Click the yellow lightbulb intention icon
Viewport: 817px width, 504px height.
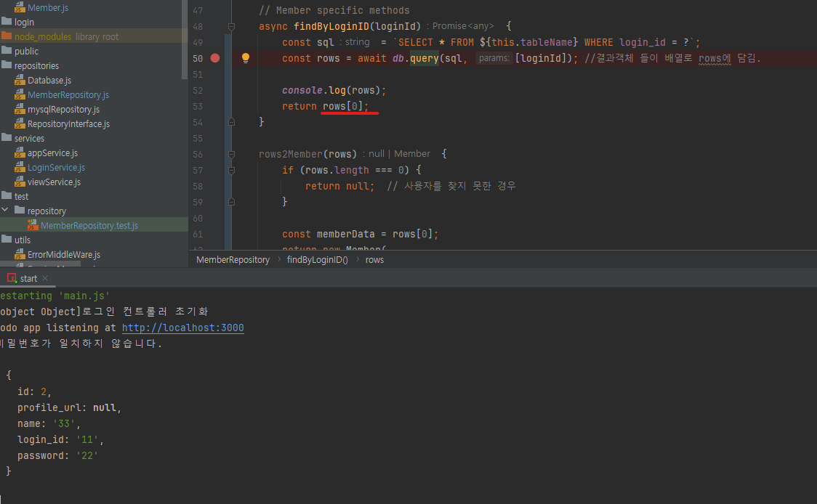coord(246,58)
